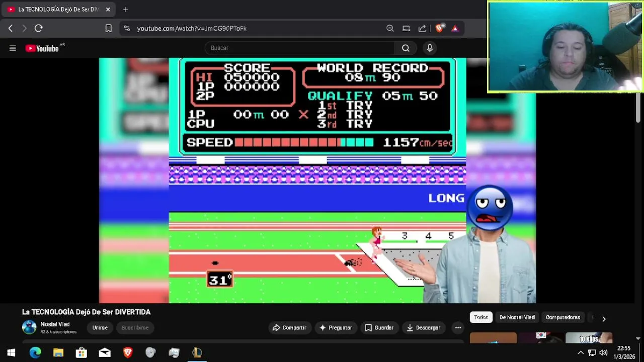
Task: Go back to the previous page
Action: pos(11,28)
